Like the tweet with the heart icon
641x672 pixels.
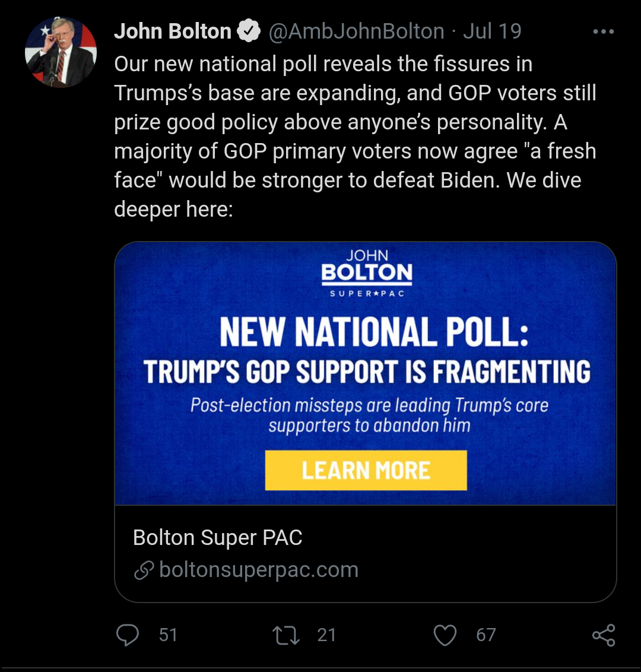click(445, 635)
